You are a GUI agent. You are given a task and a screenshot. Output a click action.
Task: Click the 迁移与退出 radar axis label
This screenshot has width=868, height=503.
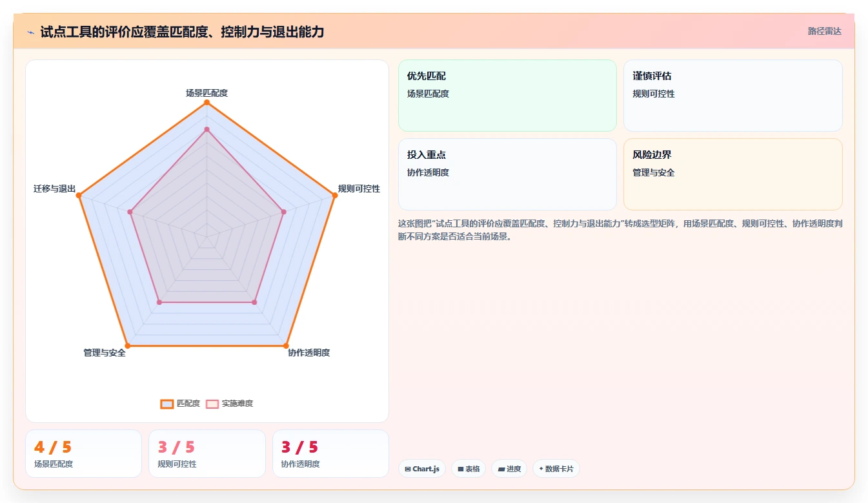click(55, 189)
